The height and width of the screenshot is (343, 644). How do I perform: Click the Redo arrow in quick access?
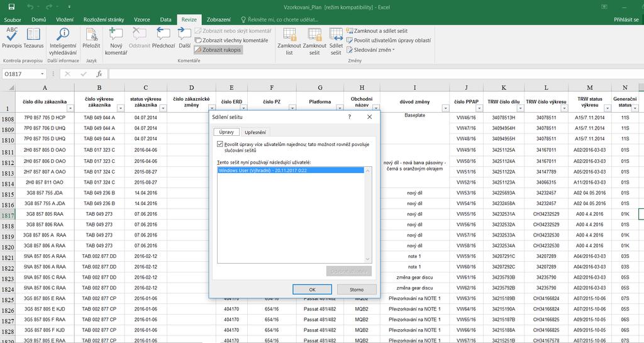[x=48, y=7]
